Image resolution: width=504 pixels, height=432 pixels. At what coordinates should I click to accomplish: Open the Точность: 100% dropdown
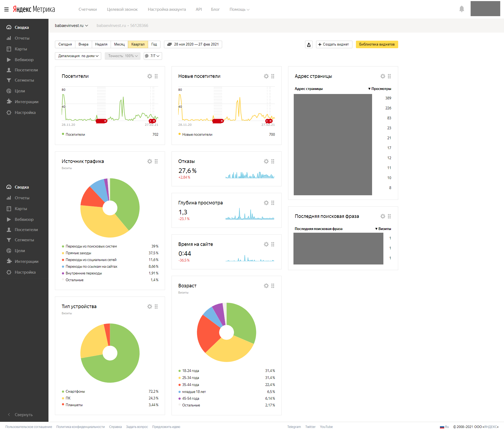pos(122,56)
